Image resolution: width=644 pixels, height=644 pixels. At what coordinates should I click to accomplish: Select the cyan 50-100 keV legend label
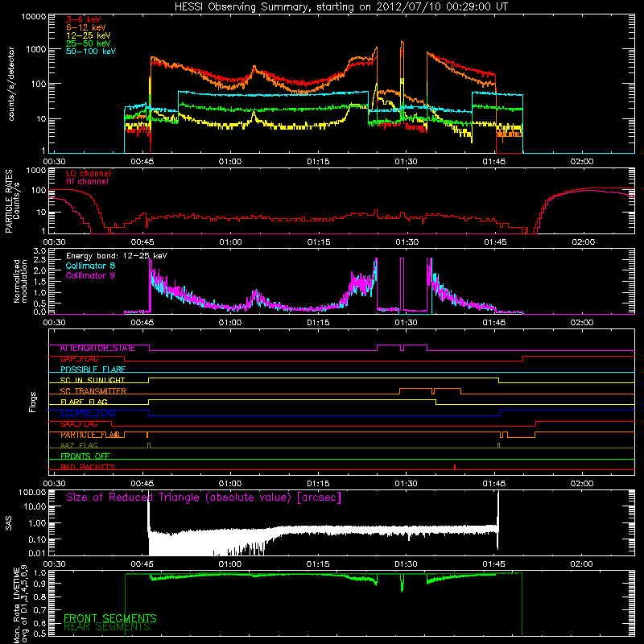coord(91,51)
